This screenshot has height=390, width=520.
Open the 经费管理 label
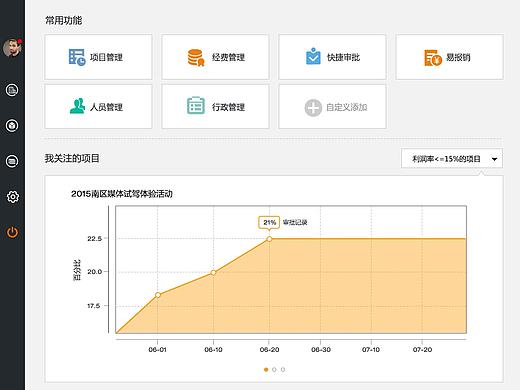point(228,57)
